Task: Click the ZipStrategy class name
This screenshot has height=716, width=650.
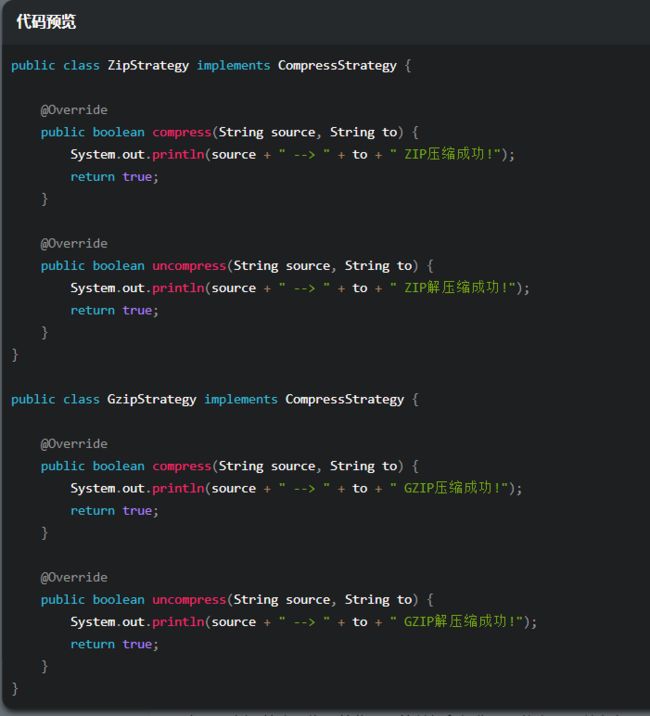Action: point(148,65)
